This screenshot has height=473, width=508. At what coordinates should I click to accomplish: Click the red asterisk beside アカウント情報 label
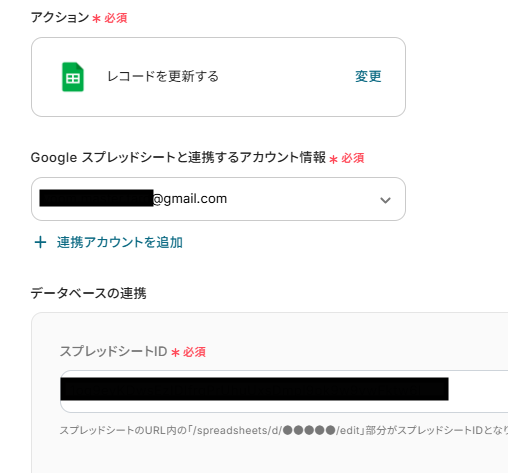pyautogui.click(x=333, y=159)
